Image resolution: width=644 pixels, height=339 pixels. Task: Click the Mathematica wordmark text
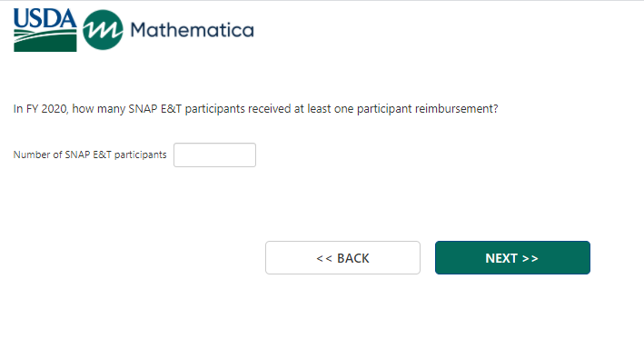[193, 30]
